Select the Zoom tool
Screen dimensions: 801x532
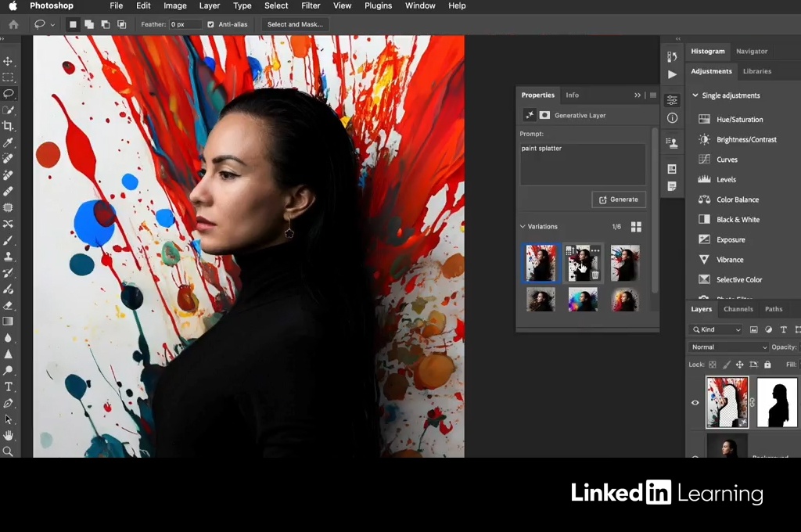pyautogui.click(x=9, y=451)
